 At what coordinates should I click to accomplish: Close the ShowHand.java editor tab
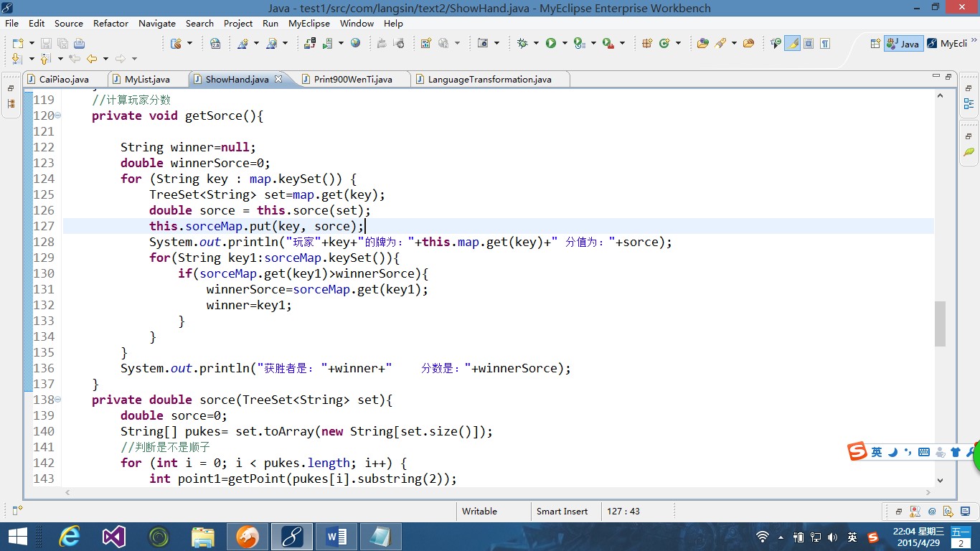tap(278, 79)
